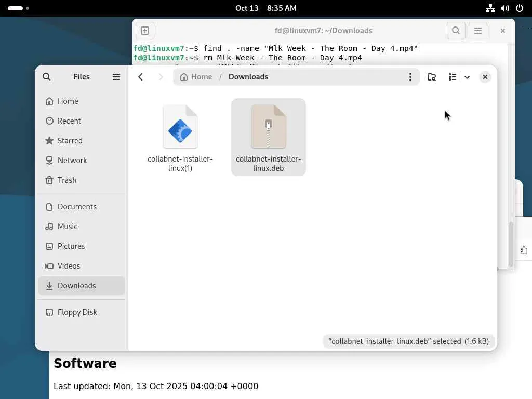Open Network in the sidebar
The image size is (532, 399).
click(x=82, y=160)
